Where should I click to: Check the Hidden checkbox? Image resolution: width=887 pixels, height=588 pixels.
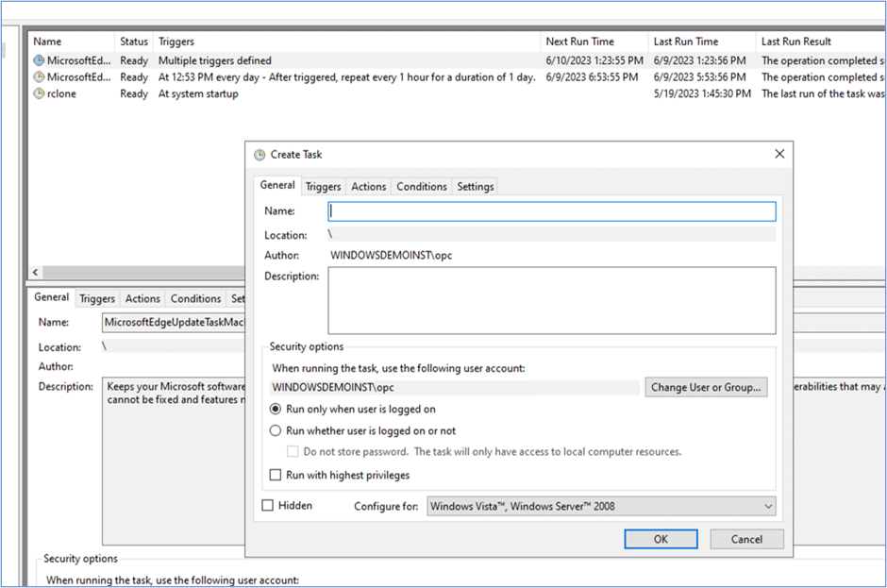pyautogui.click(x=271, y=505)
